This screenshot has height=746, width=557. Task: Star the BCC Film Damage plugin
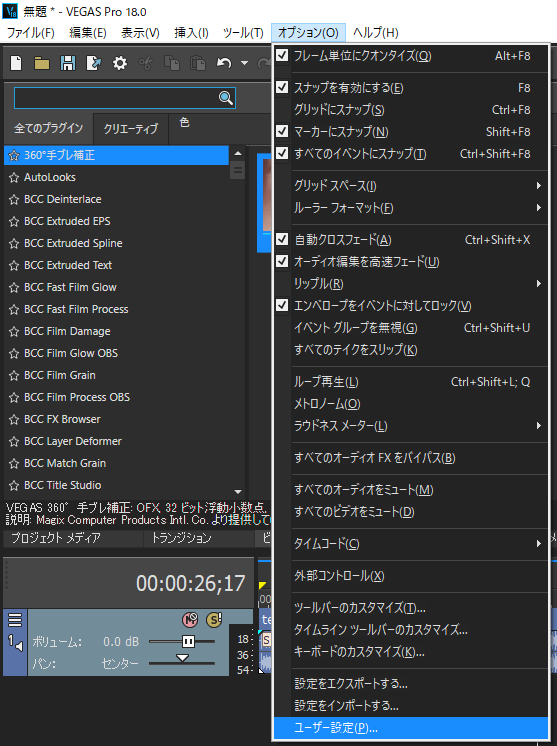tap(14, 332)
